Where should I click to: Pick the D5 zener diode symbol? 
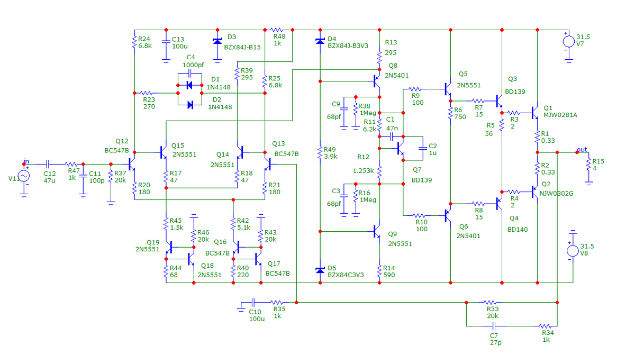[x=320, y=270]
